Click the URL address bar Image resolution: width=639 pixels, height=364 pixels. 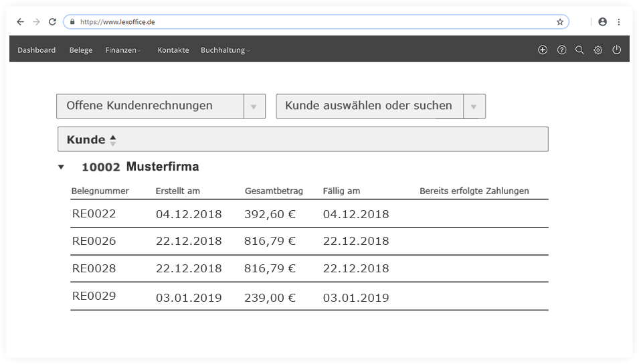click(x=314, y=22)
